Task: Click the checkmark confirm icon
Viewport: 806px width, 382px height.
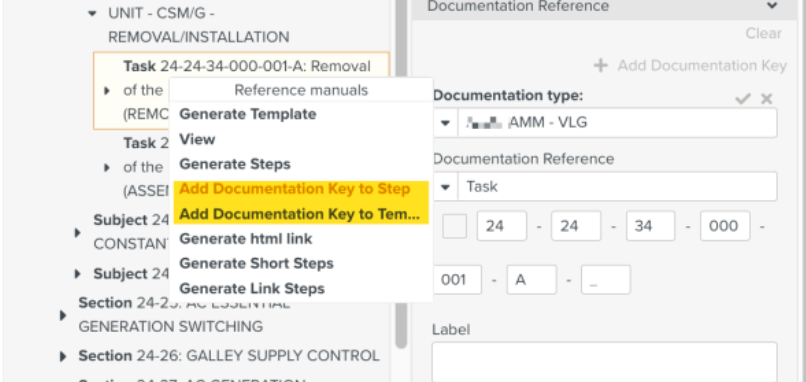Action: click(743, 99)
